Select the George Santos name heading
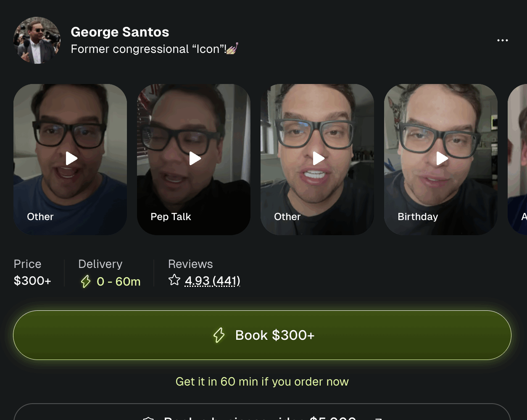This screenshot has height=420, width=527. [x=120, y=32]
